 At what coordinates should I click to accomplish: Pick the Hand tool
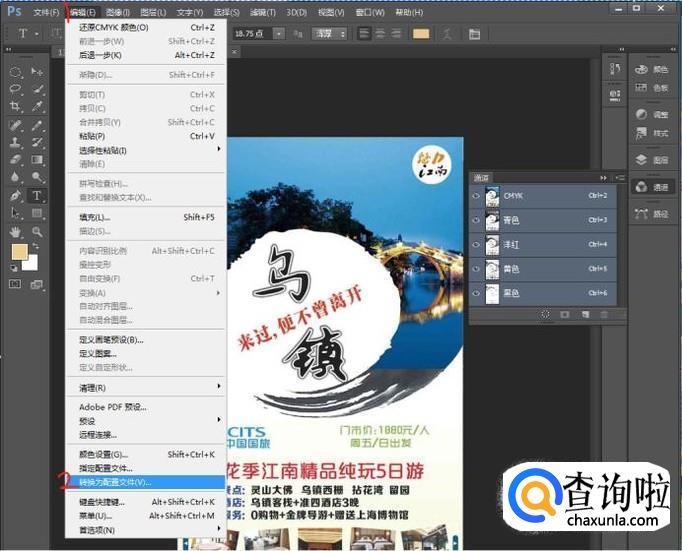tap(16, 232)
